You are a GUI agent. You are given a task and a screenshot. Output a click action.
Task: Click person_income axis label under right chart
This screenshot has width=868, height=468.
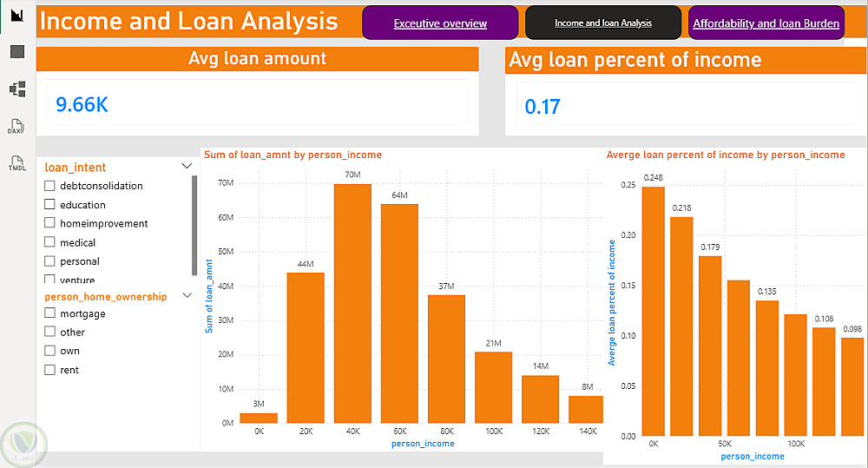(x=753, y=457)
